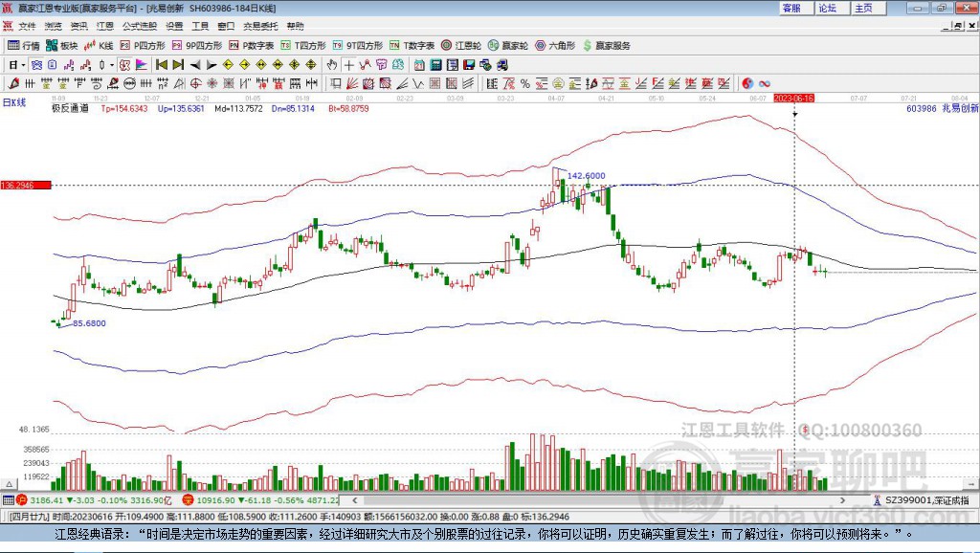Screen dimensions: 980x553
Task: Expand the 日 period dropdown arrow
Action: (x=23, y=64)
